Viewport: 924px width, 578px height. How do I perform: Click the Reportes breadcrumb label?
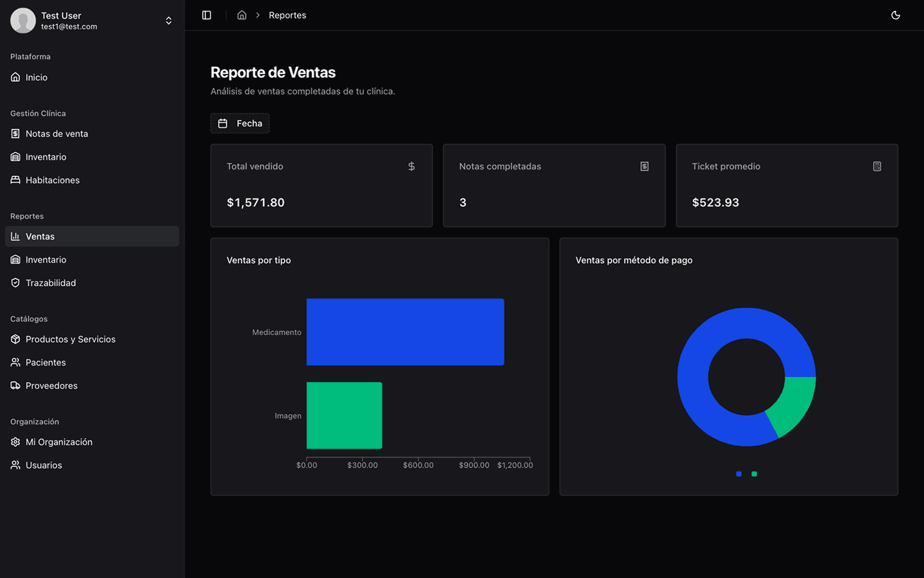(287, 15)
